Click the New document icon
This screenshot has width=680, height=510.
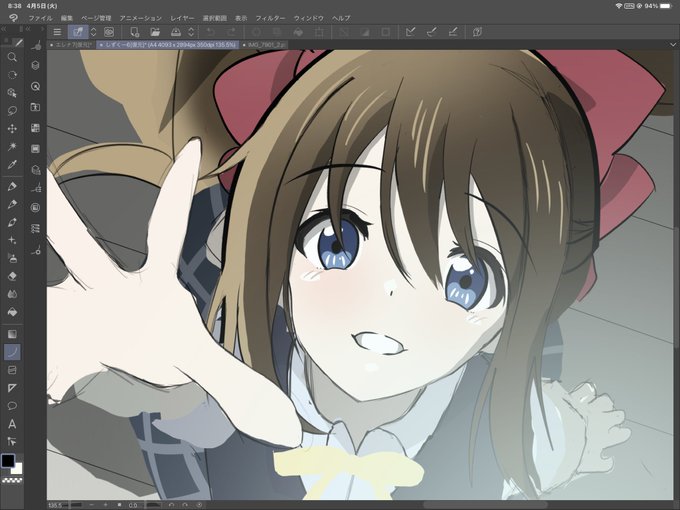(134, 32)
